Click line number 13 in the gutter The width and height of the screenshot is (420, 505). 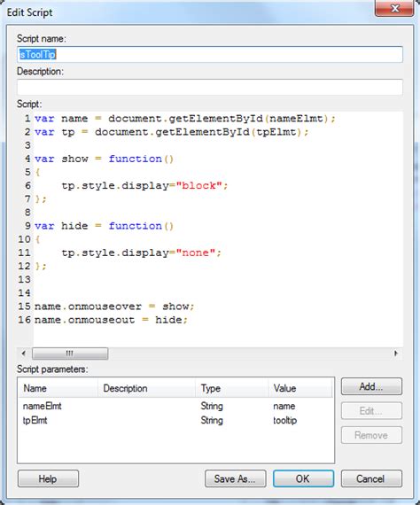pyautogui.click(x=25, y=280)
